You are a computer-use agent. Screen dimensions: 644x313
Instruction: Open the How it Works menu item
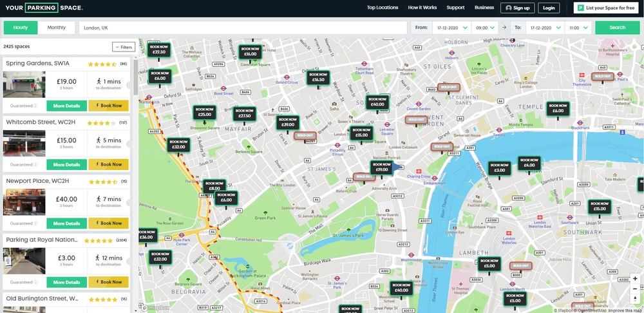click(422, 8)
